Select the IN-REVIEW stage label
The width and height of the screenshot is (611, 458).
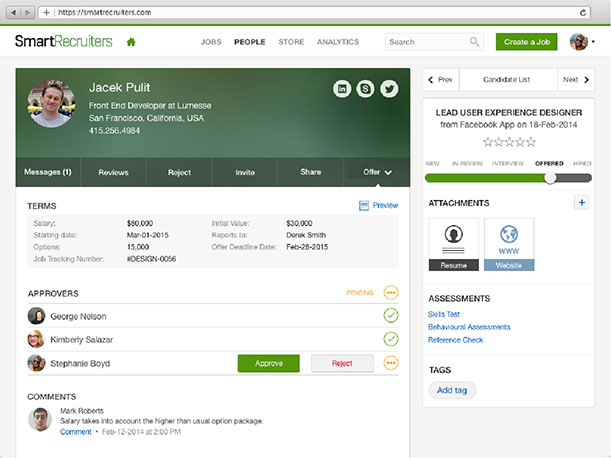[467, 163]
